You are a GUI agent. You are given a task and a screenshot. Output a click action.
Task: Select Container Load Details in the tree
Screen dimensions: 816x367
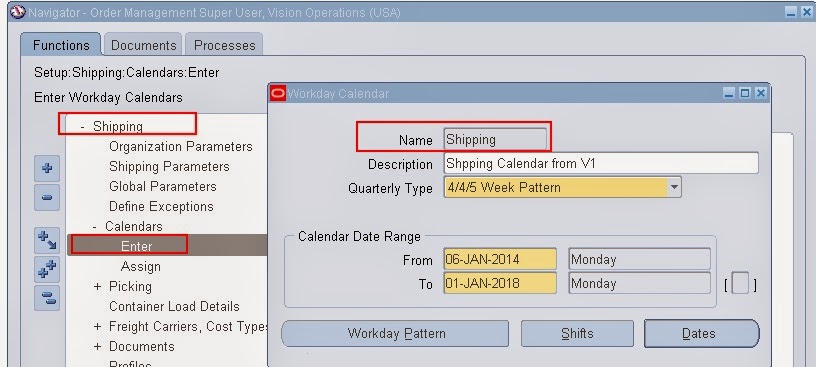click(x=174, y=307)
